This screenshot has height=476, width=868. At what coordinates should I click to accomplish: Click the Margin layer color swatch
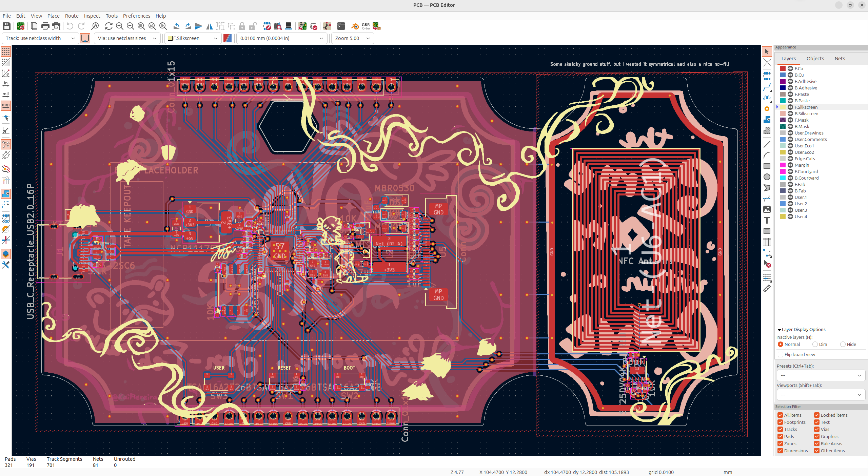(783, 165)
